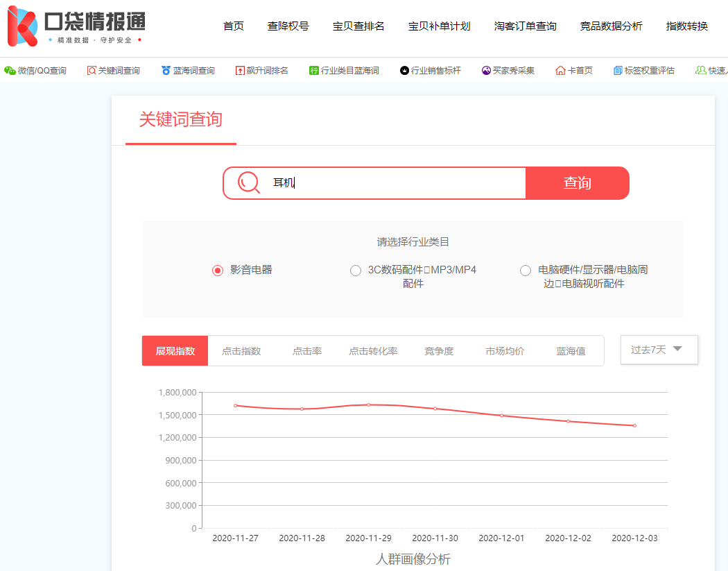Open 淘客订单查询 in the top navigation
Viewport: 728px width, 571px height.
pos(525,26)
